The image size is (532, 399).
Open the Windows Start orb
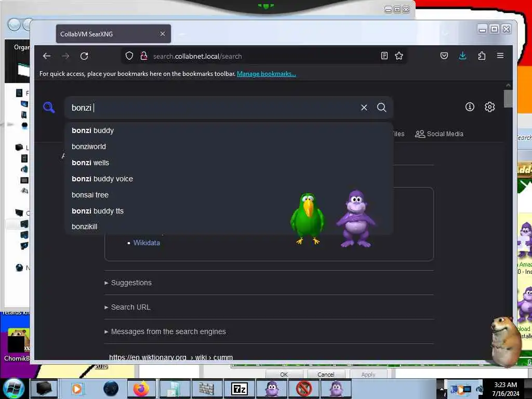pos(14,389)
